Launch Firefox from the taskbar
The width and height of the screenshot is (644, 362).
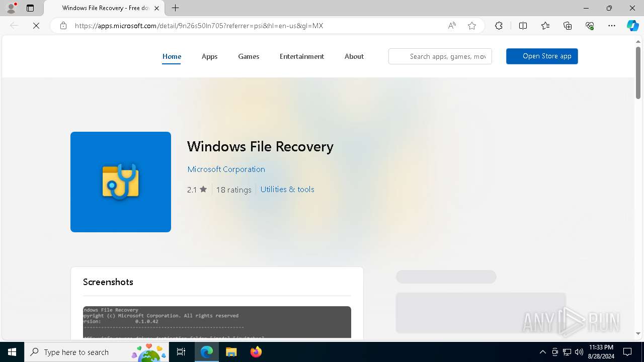pos(256,352)
